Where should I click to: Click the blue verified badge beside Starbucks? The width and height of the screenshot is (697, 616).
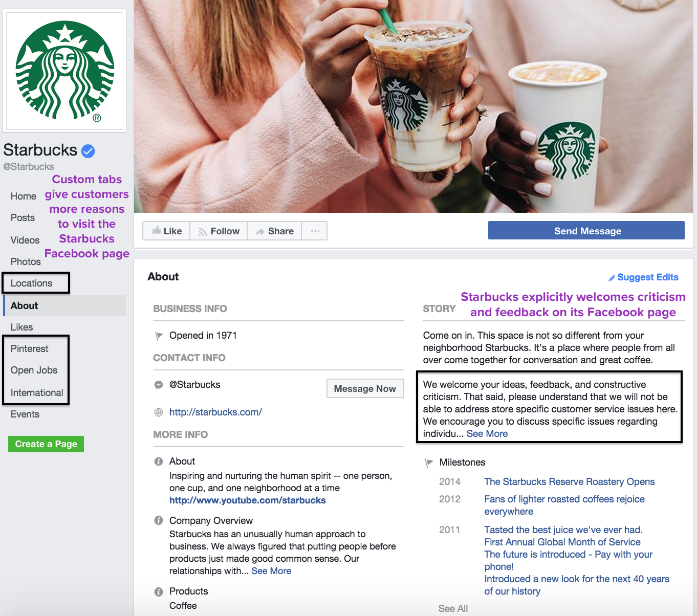pos(88,151)
